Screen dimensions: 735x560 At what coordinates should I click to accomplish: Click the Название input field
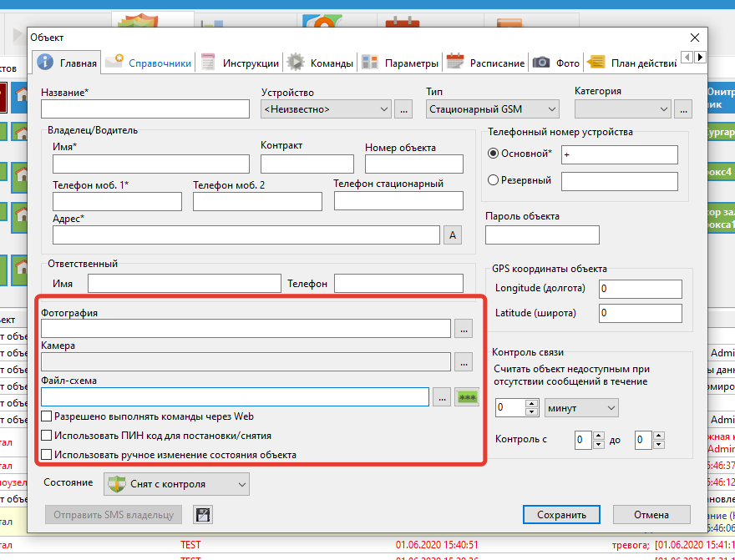tap(145, 109)
